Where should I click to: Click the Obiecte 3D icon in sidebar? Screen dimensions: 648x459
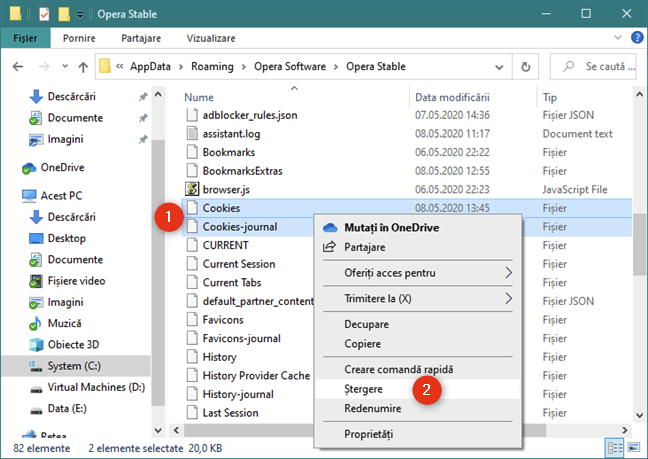pos(36,345)
